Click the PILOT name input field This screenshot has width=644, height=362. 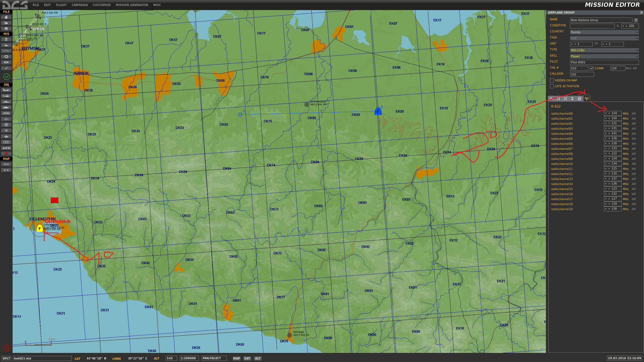coord(604,62)
